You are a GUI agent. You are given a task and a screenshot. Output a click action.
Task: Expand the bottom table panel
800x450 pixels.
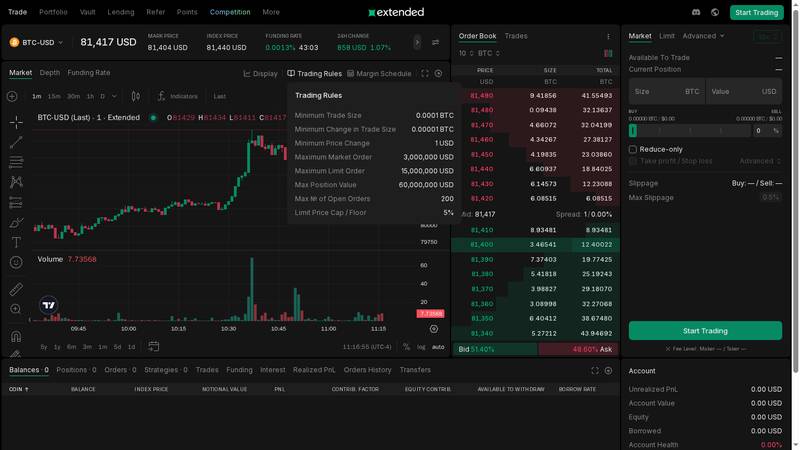[x=595, y=370]
